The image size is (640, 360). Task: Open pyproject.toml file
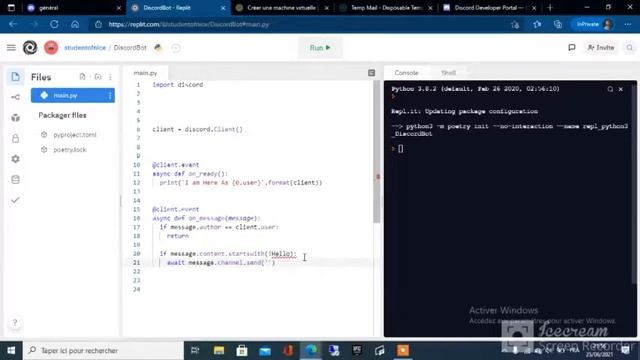[x=75, y=135]
